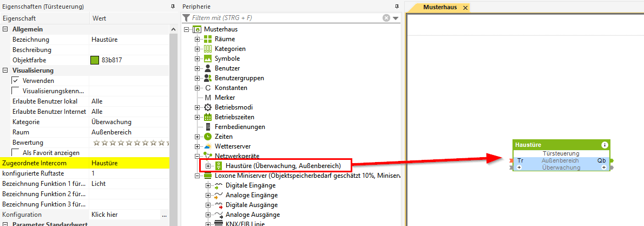
Task: Select the Wetterserver icon
Action: [208, 146]
